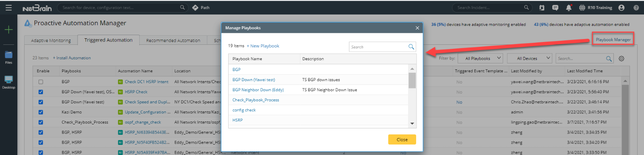Screen dimensions: 644x155
Task: Click the Playbook Name column header
Action: tap(247, 59)
